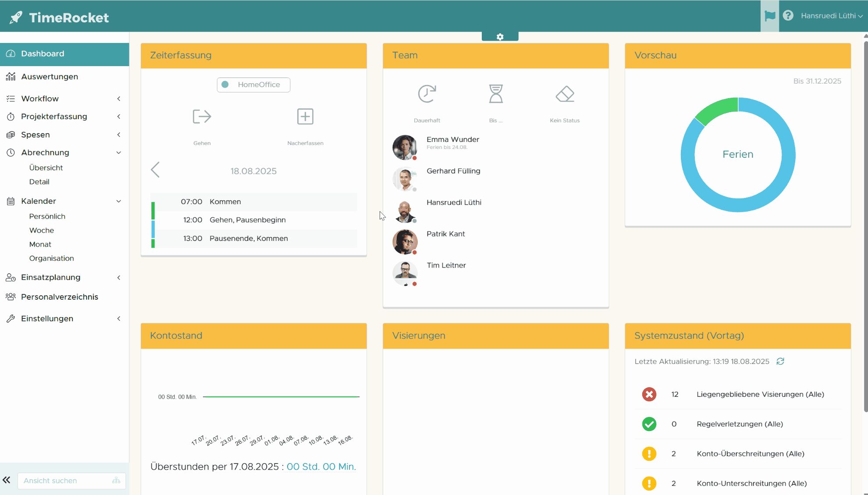Click the Kein Status eraser icon
The image size is (868, 495).
(565, 94)
